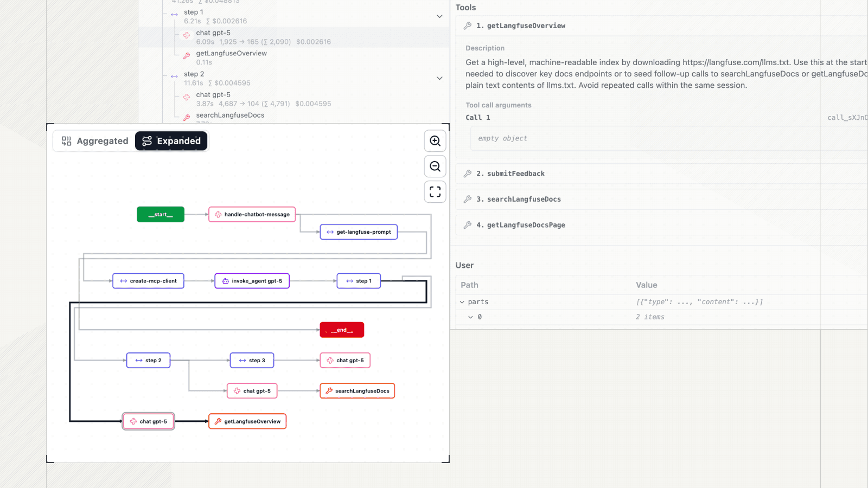868x488 pixels.
Task: Select the searchLangfuseDocs graph node
Action: click(358, 391)
